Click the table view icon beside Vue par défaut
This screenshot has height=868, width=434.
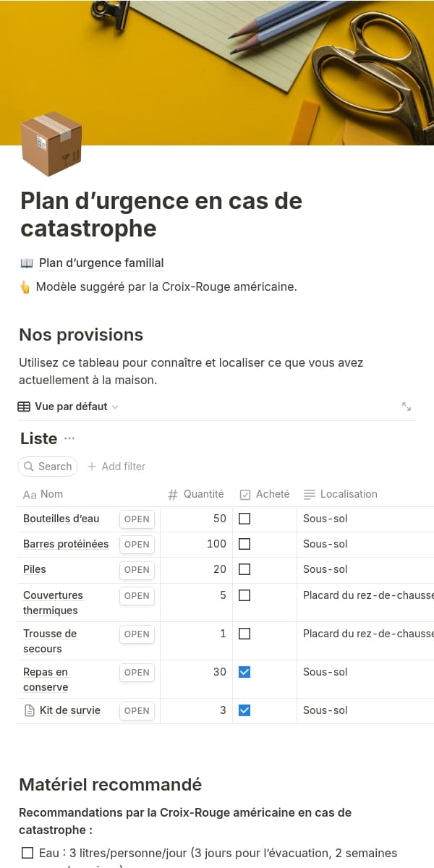(24, 406)
